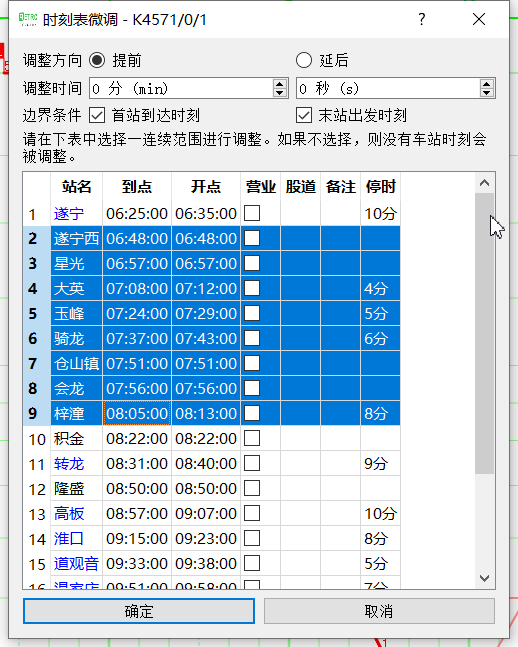Screen dimensions: 518x647
Task: Click the 股道 column header
Action: point(300,187)
